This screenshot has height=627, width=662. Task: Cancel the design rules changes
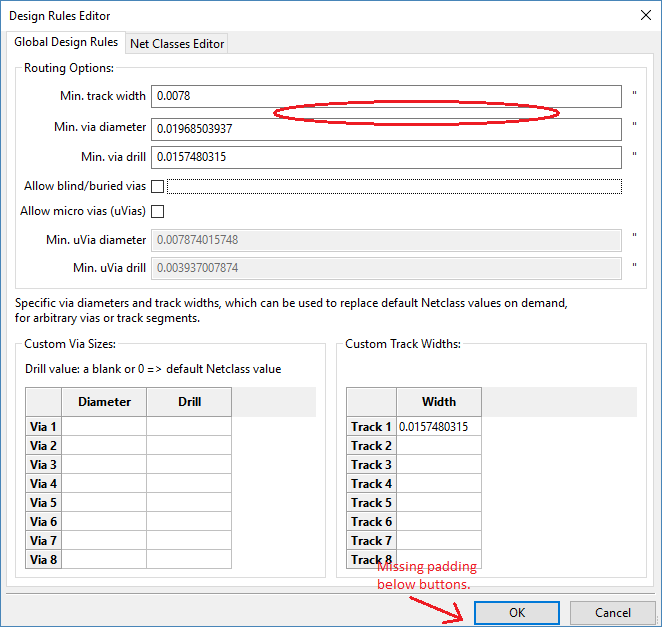(x=612, y=612)
